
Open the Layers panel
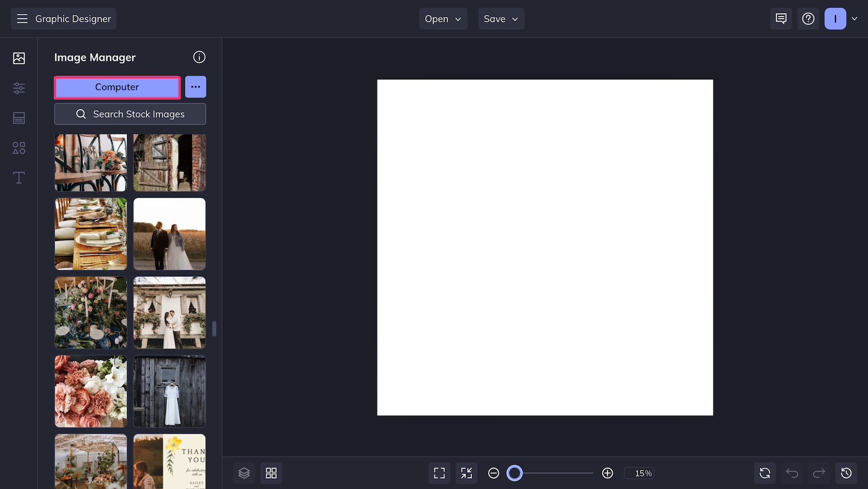point(244,473)
